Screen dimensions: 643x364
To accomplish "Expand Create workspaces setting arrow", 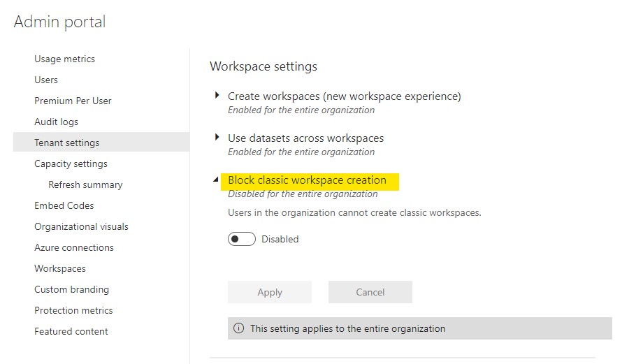I will (217, 96).
